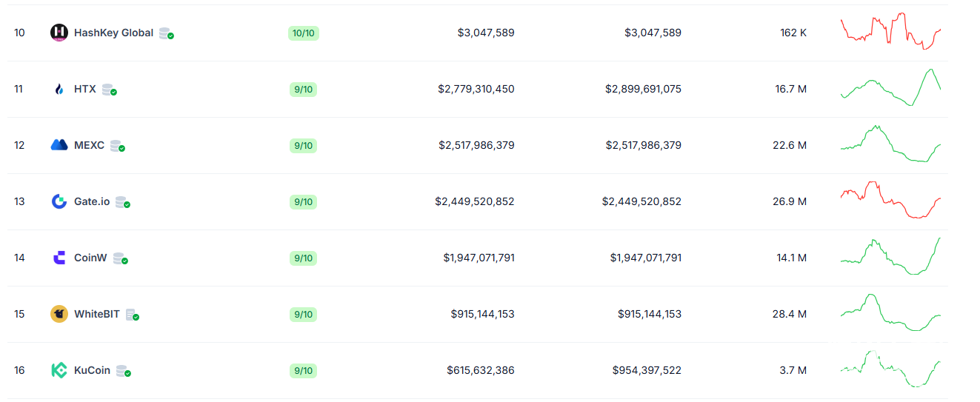Open the WhiteBIT exchange link

[96, 314]
